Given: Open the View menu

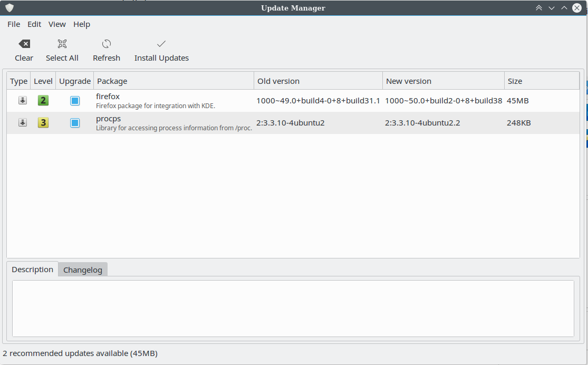Looking at the screenshot, I should (57, 24).
